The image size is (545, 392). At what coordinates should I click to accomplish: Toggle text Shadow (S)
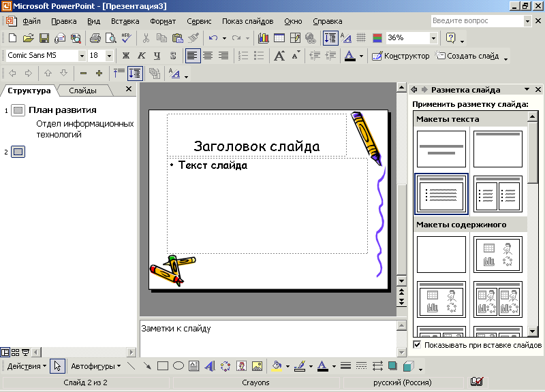(173, 56)
